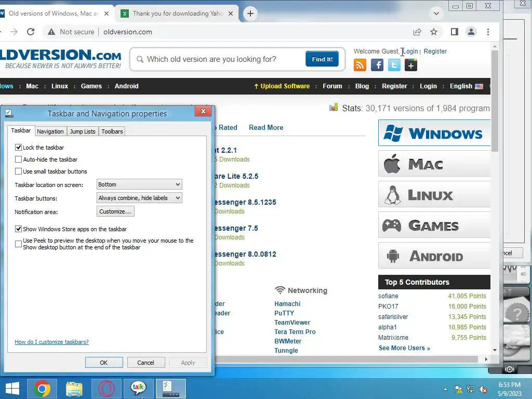The image size is (532, 399).
Task: Switch to the Toolbars tab
Action: coord(112,131)
